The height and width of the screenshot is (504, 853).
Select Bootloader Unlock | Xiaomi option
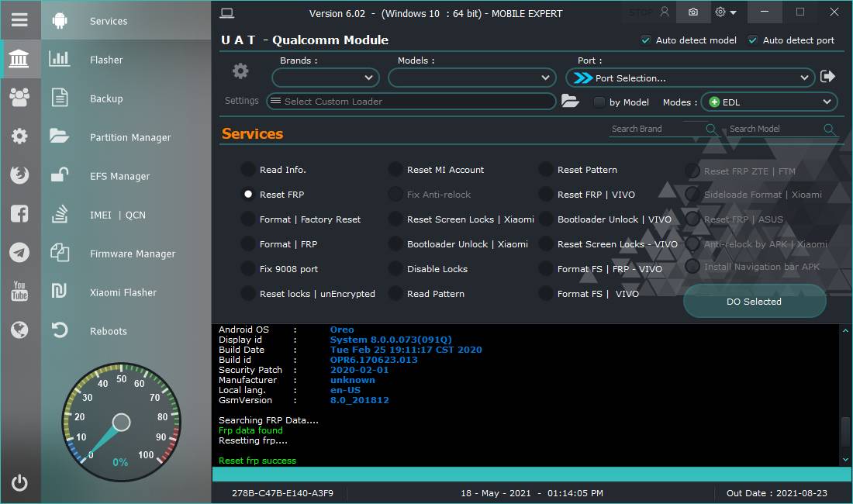click(x=395, y=244)
